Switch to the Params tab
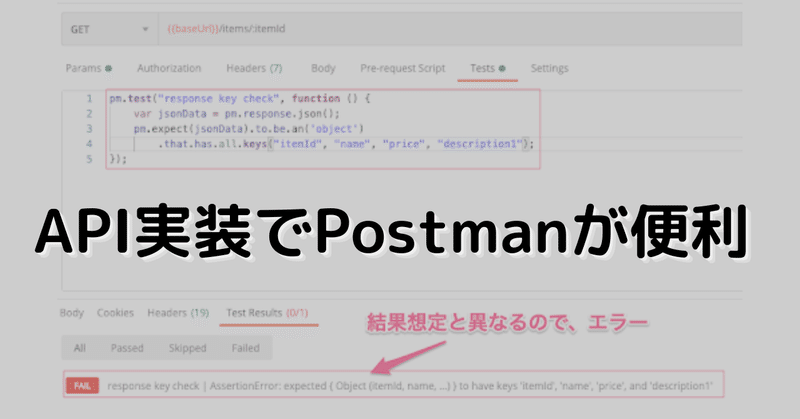 tap(88, 68)
